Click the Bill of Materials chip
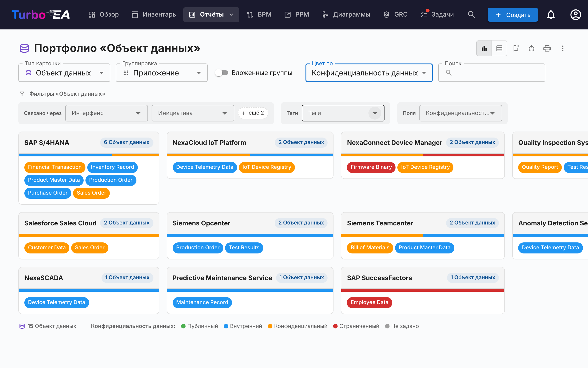Screen dimensions: 588x368 coord(370,248)
